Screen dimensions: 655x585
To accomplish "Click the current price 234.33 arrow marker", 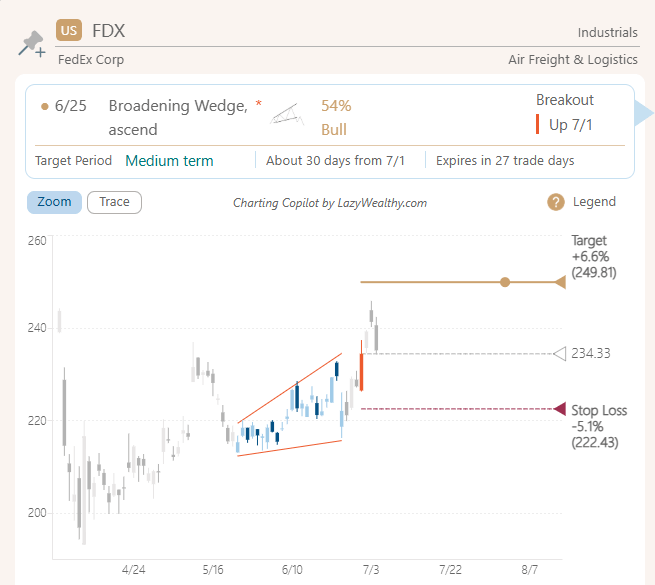I will 559,353.
